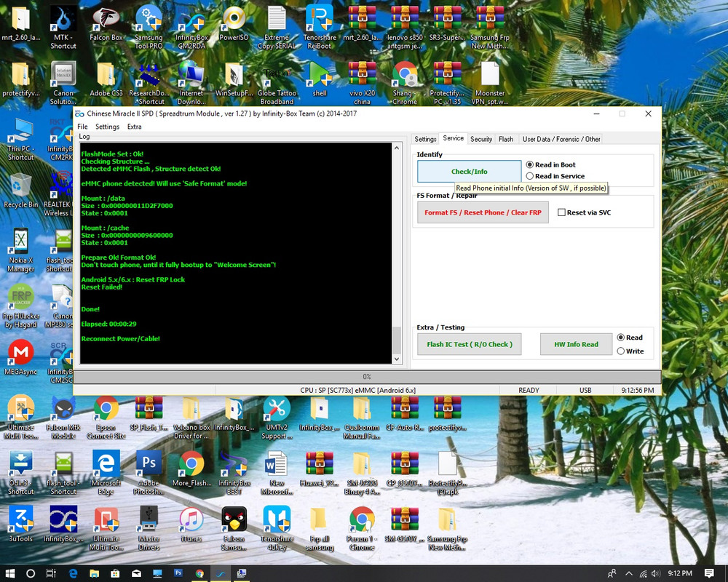Select the Tenorshare 4uKey desktop icon
Screen dimensions: 728x582
click(277, 528)
